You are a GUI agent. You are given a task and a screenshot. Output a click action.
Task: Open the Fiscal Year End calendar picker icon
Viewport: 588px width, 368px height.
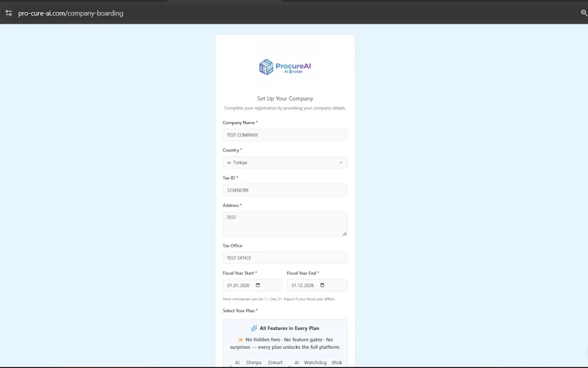click(322, 285)
